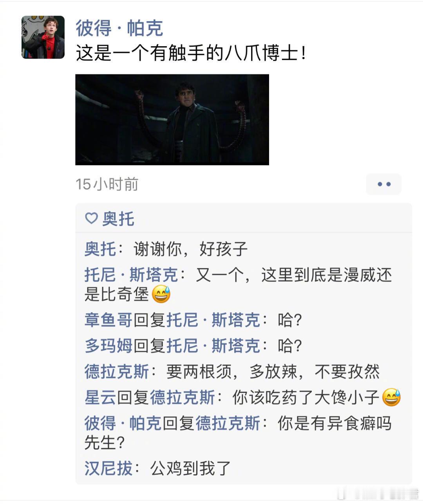Open 多玛姆's profile from the comments
The image size is (423, 504).
[108, 346]
